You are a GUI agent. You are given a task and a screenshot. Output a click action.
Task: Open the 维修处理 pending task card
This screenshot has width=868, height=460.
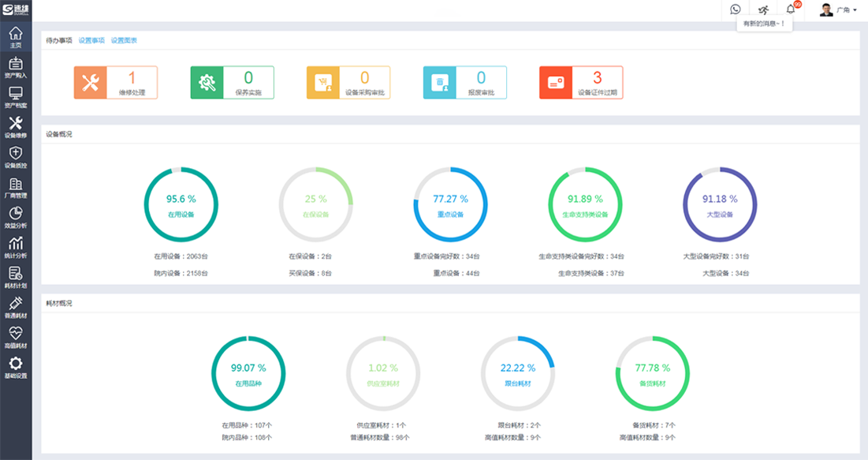pos(116,82)
